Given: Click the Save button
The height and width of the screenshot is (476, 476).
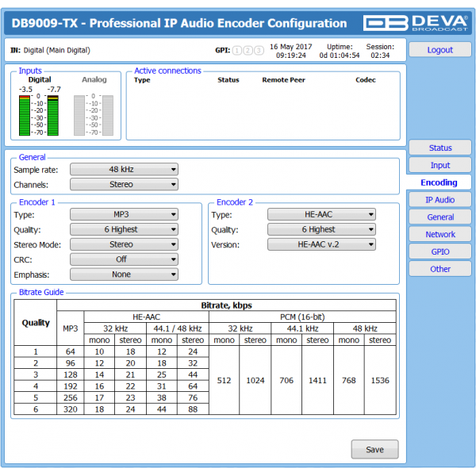Looking at the screenshot, I should (374, 449).
